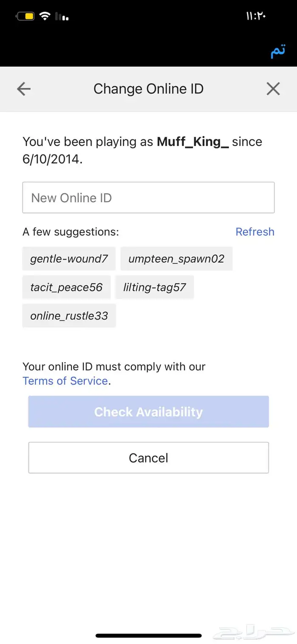The width and height of the screenshot is (297, 644).
Task: Tap the Change Online ID title
Action: click(148, 89)
